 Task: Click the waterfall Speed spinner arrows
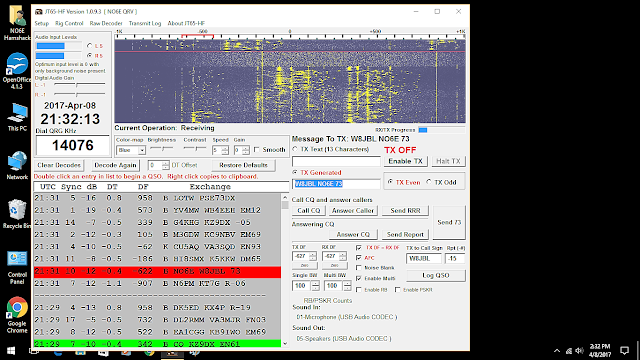225,150
